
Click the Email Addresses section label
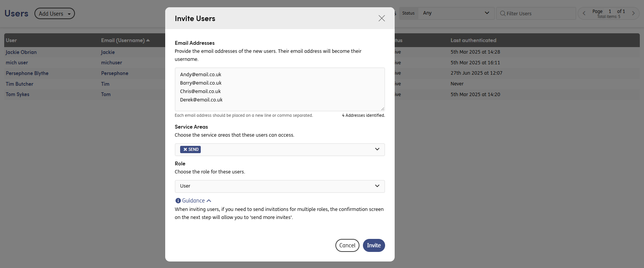(195, 43)
